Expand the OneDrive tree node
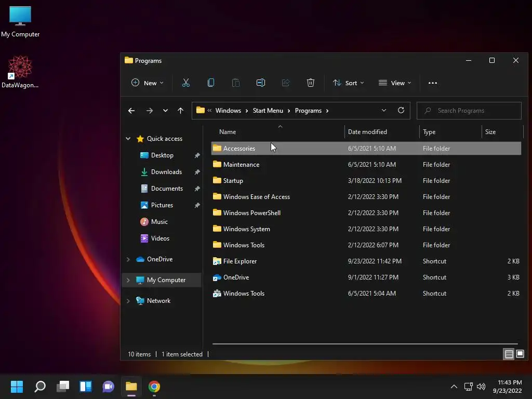Screen dimensions: 532x399 click(128, 259)
